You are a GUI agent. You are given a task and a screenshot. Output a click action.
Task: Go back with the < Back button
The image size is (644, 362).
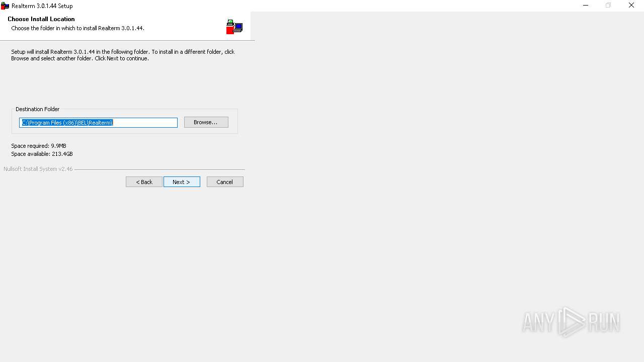(144, 182)
